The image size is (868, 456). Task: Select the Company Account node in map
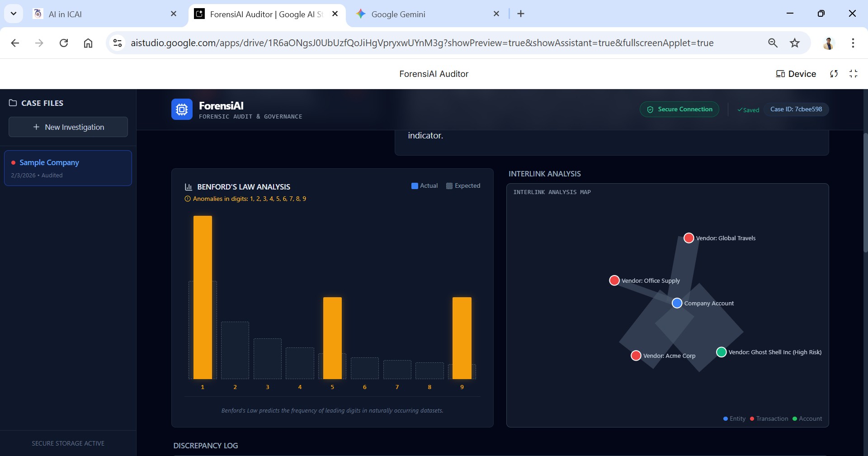tap(677, 303)
